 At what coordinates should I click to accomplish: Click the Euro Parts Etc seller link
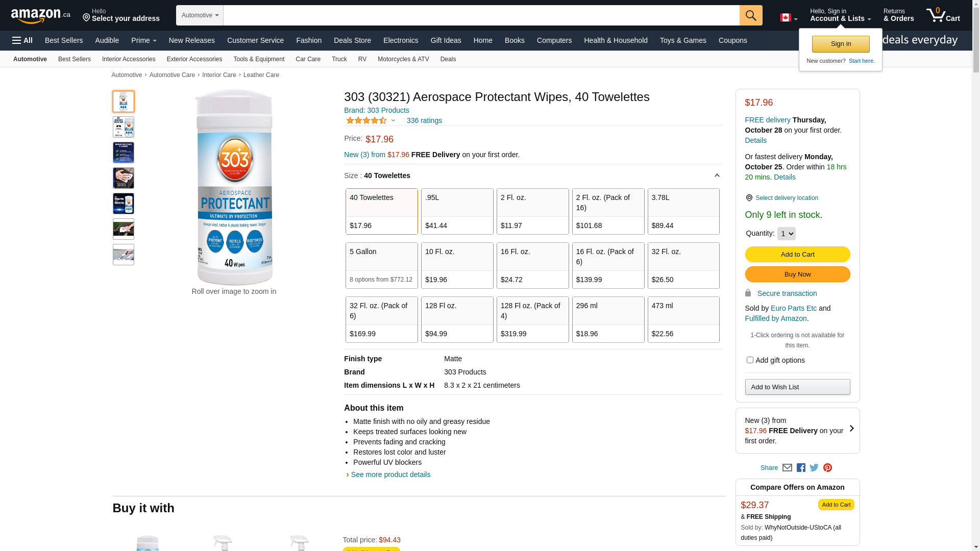coord(794,308)
